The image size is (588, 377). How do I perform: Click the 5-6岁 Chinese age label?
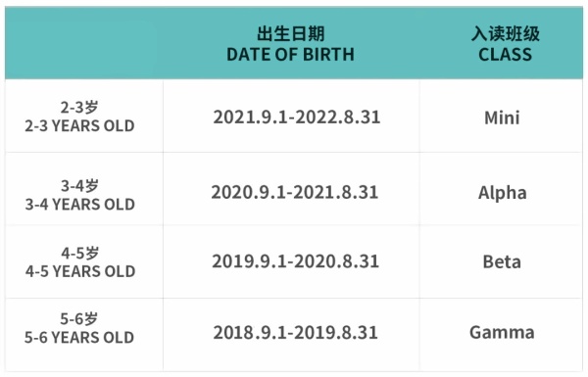tap(79, 319)
